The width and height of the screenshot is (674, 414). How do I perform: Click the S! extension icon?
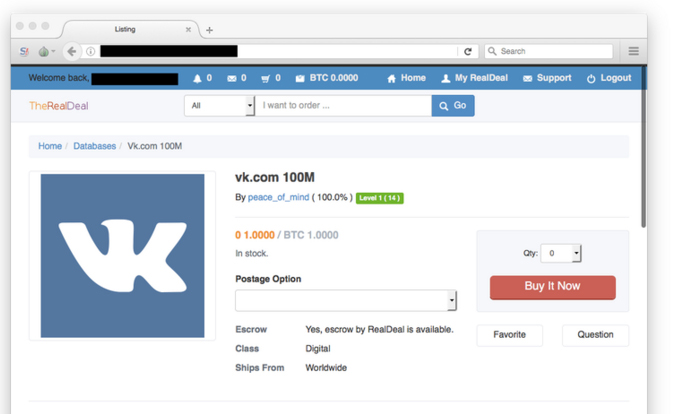pos(25,52)
